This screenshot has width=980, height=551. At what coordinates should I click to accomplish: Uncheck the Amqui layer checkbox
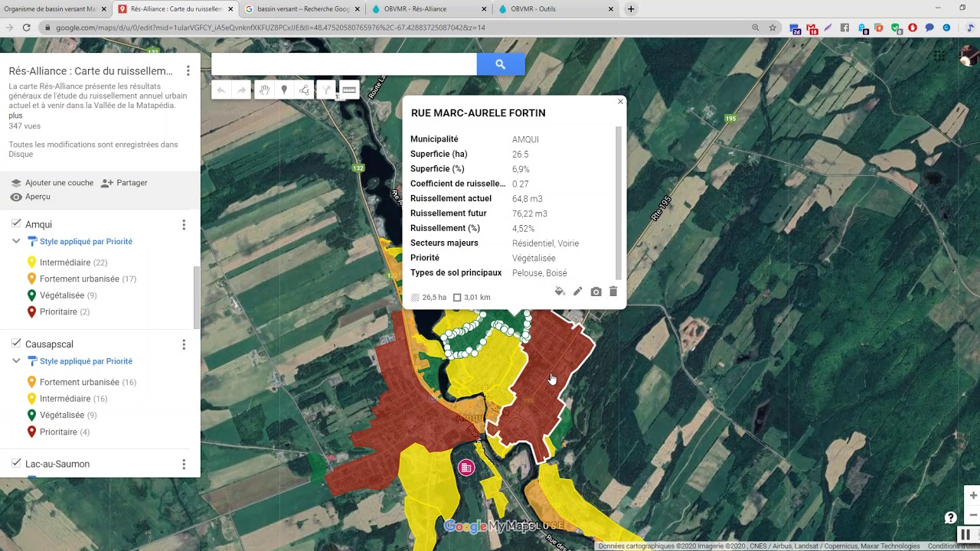click(16, 223)
